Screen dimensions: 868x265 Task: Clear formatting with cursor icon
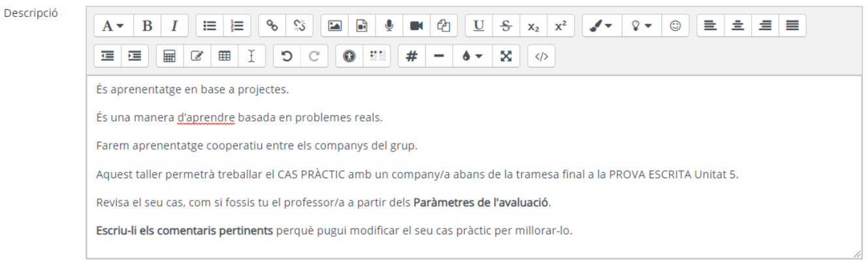pos(251,57)
